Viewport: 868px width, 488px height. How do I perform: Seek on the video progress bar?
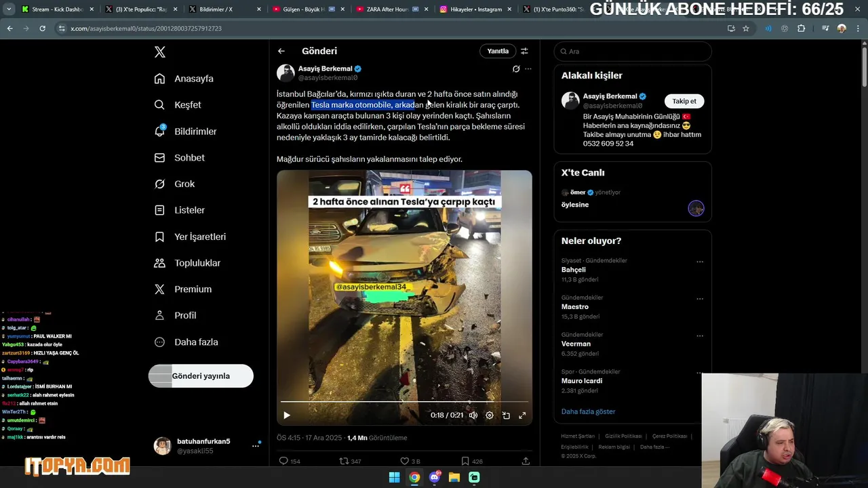(x=404, y=402)
